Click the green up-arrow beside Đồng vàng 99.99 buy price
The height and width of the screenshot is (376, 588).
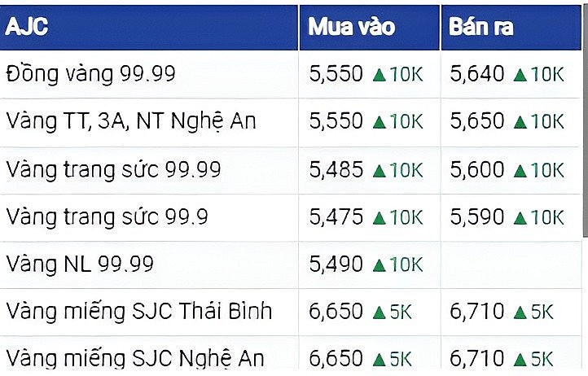[379, 75]
